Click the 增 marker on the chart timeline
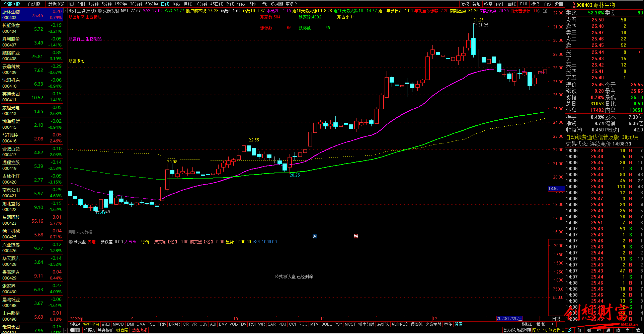The width and height of the screenshot is (644, 334). click(x=356, y=236)
